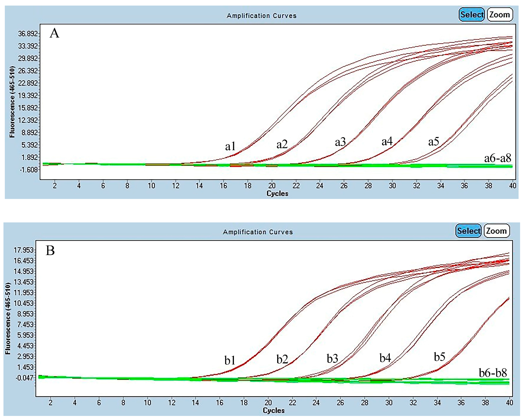The image size is (524, 420).
Task: Click the a1 curve label
Action: tap(230, 146)
